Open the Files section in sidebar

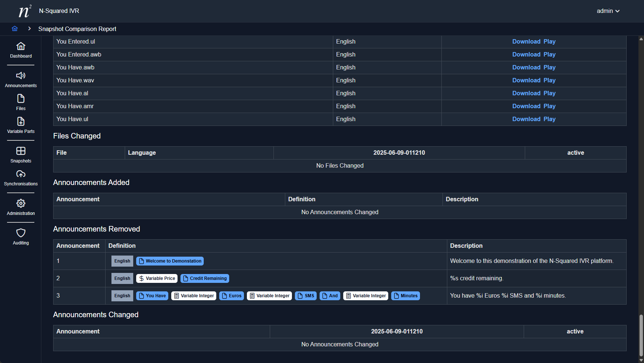pos(21,103)
